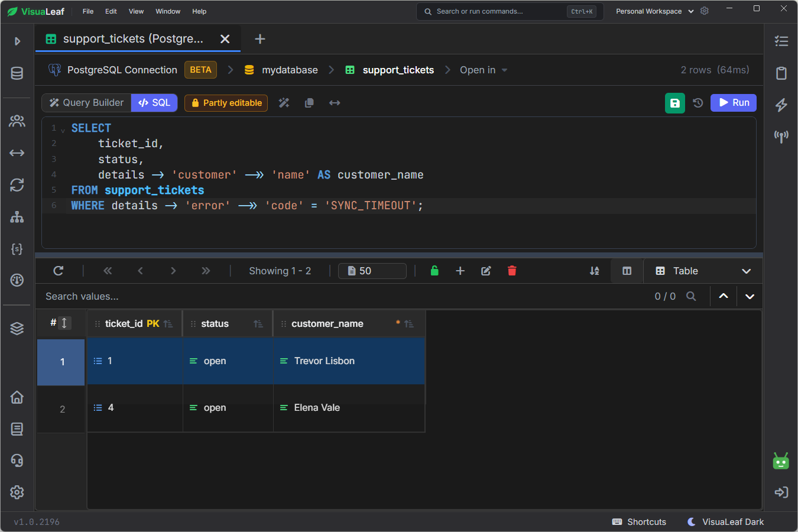
Task: Open the database connections sidebar icon
Action: pyautogui.click(x=17, y=73)
